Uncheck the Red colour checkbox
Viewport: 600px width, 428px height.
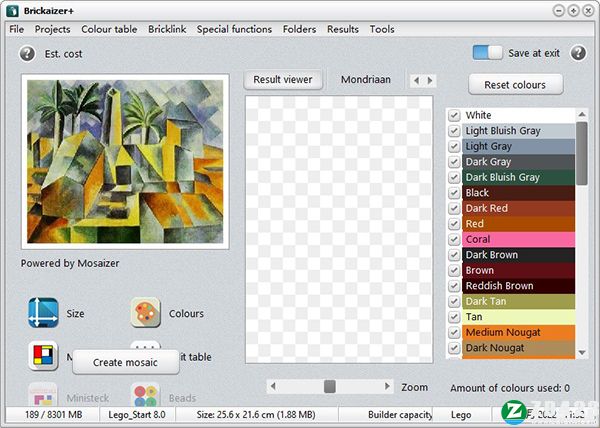click(x=454, y=224)
